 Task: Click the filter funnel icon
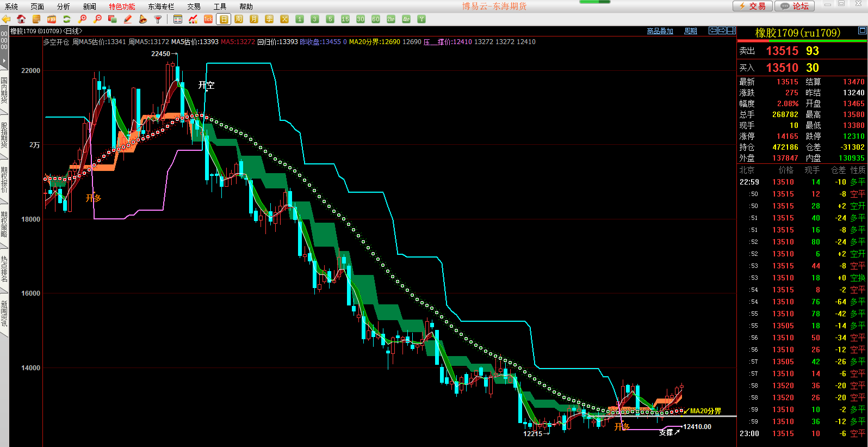158,19
